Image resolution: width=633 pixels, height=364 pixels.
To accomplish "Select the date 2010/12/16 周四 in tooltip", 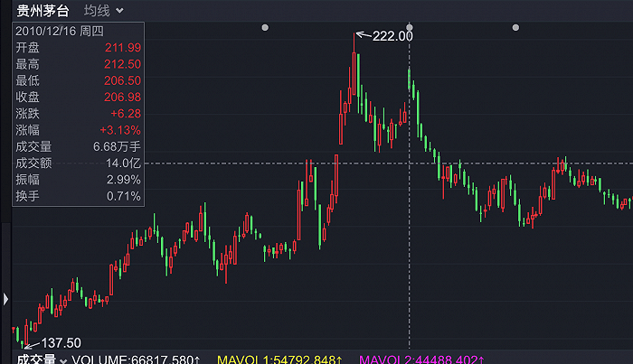I will pos(60,31).
